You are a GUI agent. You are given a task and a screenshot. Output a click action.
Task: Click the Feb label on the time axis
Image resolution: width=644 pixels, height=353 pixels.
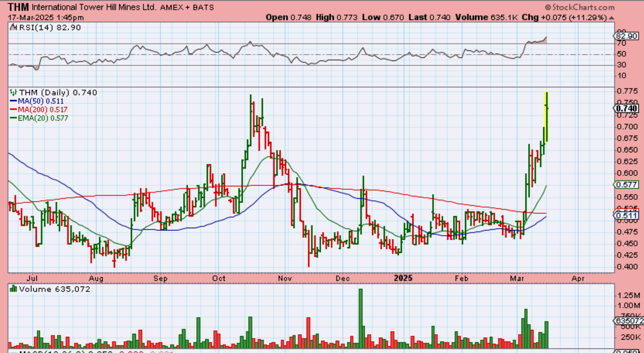[x=461, y=278]
